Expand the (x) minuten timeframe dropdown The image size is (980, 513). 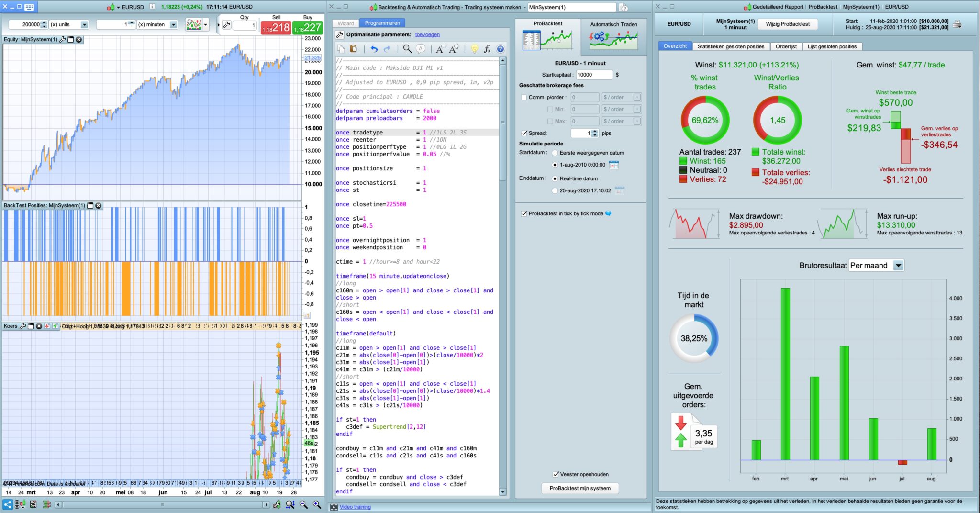pyautogui.click(x=173, y=24)
